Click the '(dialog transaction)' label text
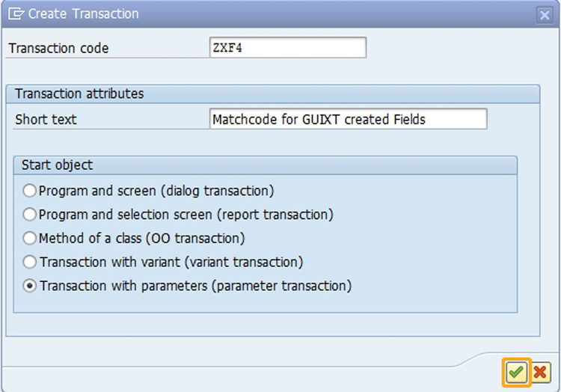The height and width of the screenshot is (392, 561). point(218,191)
